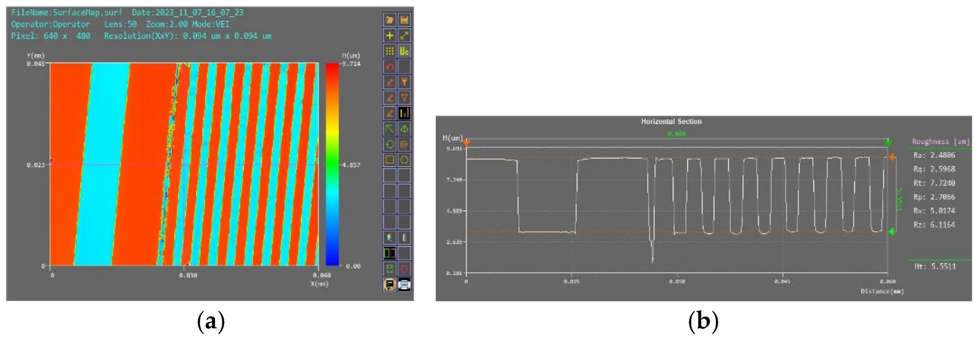Image resolution: width=980 pixels, height=339 pixels.
Task: Click the orange upper height level arrow
Action: click(x=891, y=157)
